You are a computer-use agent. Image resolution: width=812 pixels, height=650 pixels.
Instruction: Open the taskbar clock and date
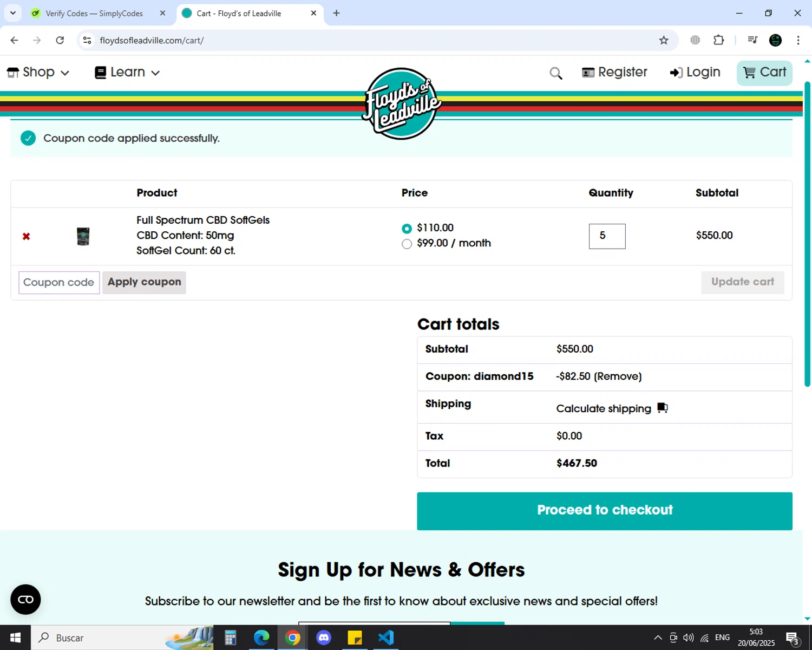click(756, 638)
